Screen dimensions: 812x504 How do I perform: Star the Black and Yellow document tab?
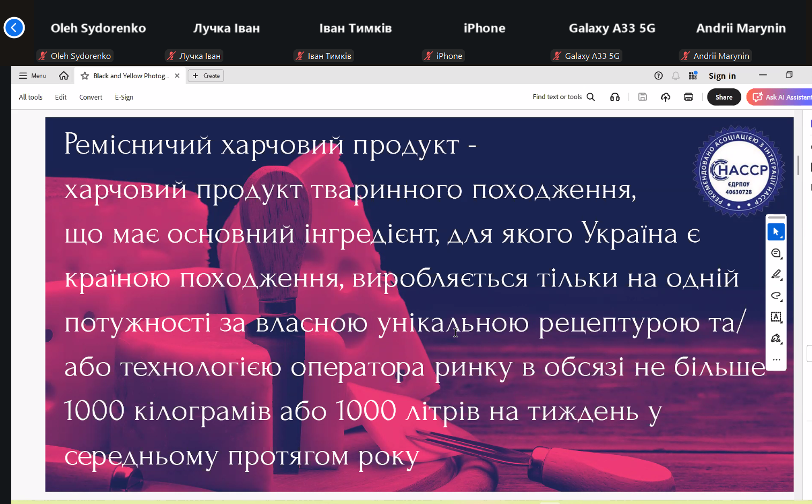(85, 76)
